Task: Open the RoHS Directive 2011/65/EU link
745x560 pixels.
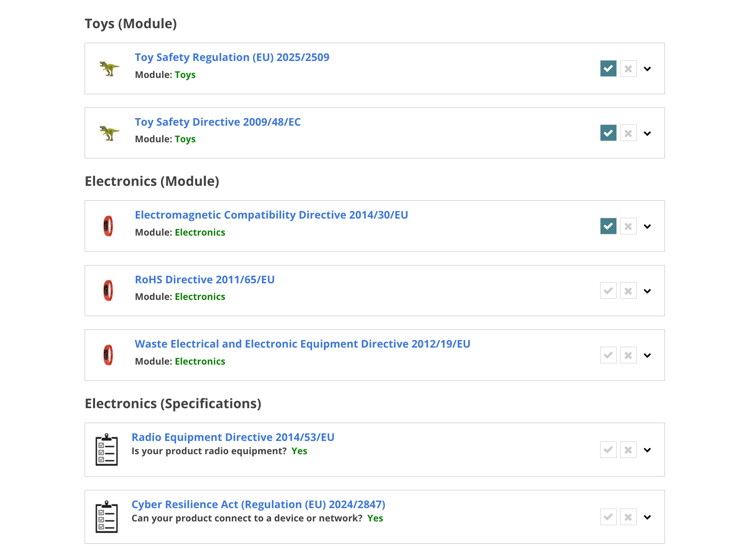Action: pyautogui.click(x=205, y=280)
